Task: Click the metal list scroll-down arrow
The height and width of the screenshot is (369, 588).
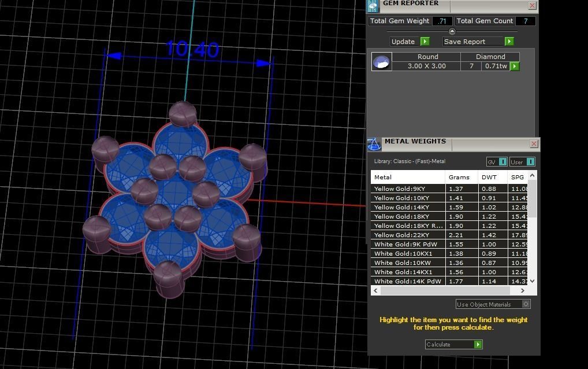Action: pyautogui.click(x=532, y=281)
